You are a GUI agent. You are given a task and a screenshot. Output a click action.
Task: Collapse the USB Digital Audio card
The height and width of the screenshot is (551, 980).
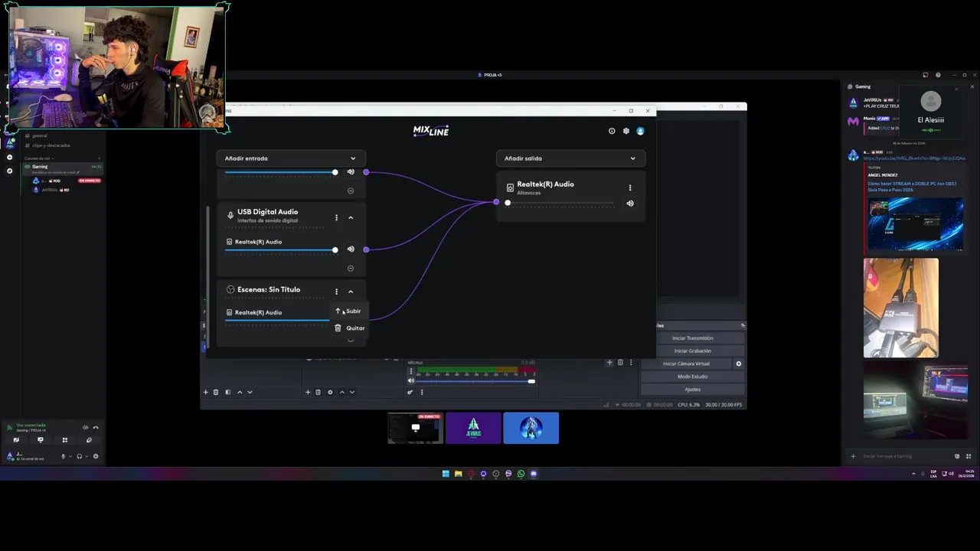pos(351,218)
